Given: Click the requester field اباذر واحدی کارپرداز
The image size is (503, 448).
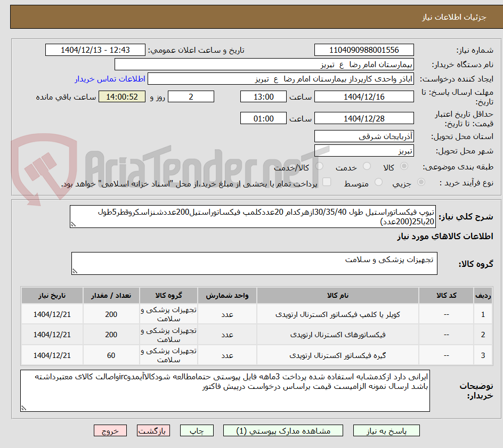Looking at the screenshot, I should [281, 79].
